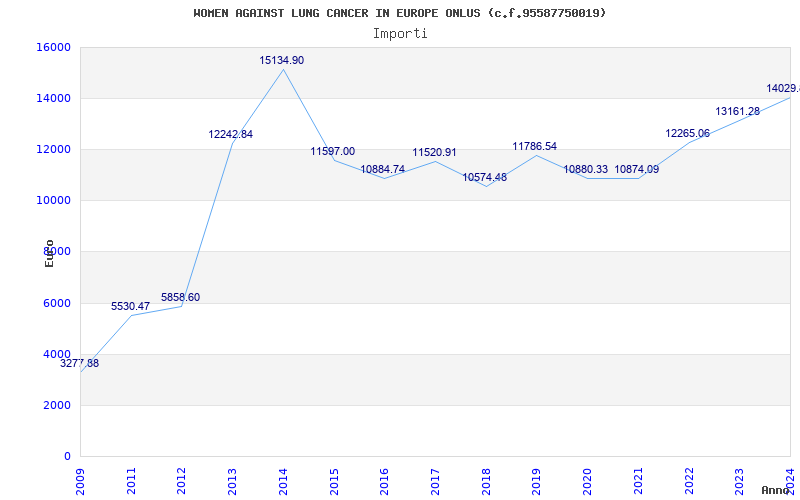Select the 10574.48 data label

[x=484, y=178]
